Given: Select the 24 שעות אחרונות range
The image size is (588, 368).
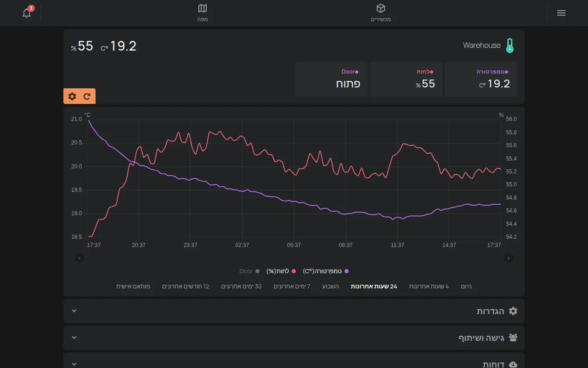Looking at the screenshot, I should [374, 286].
